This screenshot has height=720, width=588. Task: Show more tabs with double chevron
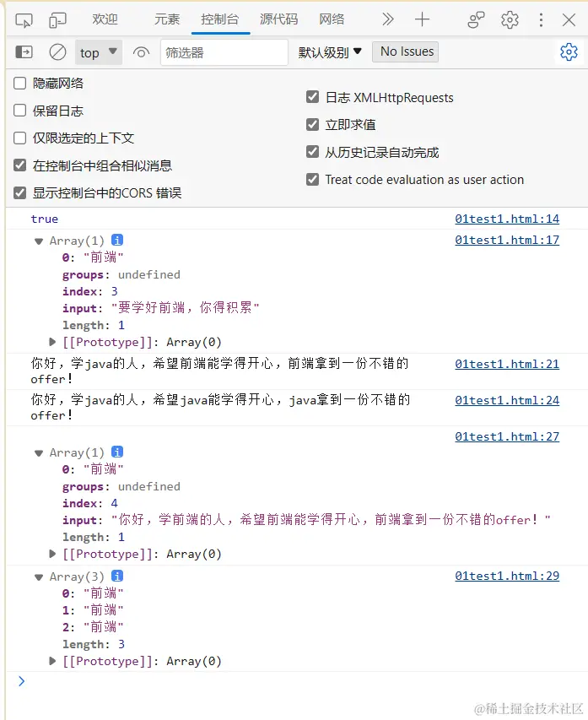(387, 19)
